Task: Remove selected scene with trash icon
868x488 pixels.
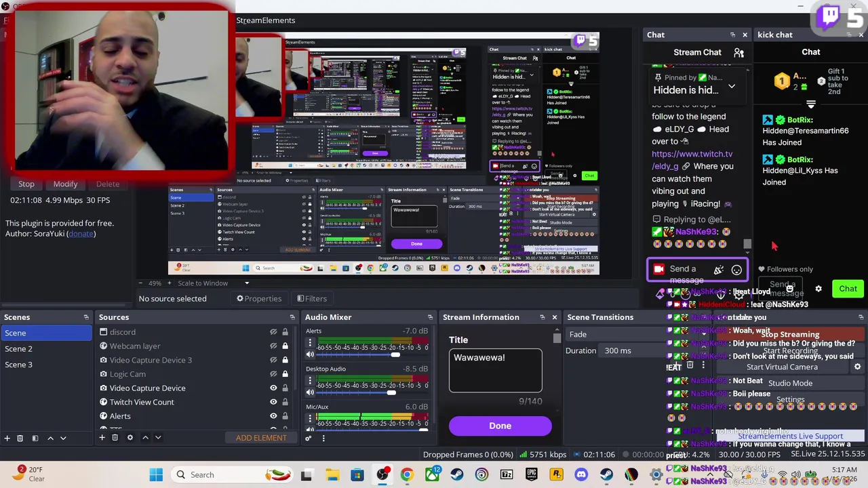Action: point(20,438)
